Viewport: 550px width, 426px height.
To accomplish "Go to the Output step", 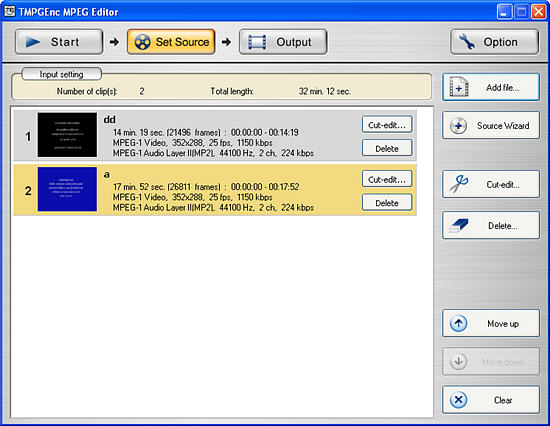I will coord(283,42).
